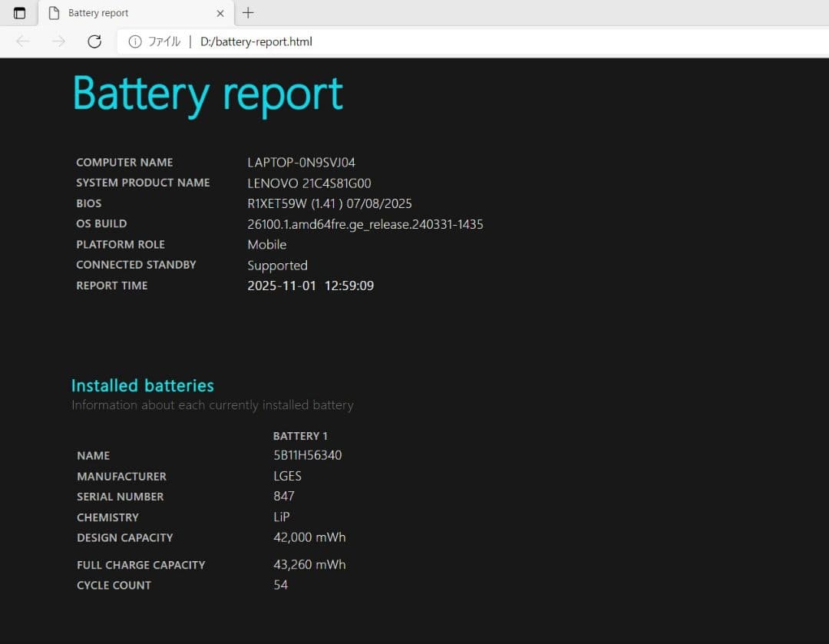Click the Installed batteries section heading

142,385
